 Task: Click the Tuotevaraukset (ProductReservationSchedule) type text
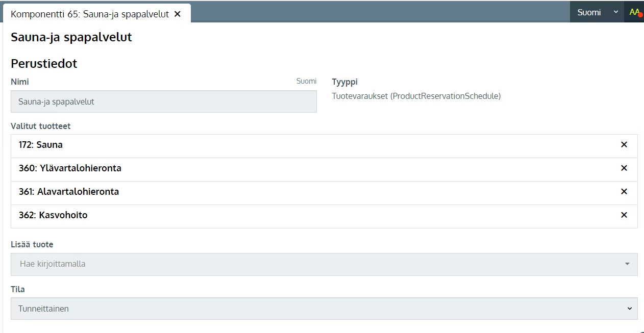point(416,96)
